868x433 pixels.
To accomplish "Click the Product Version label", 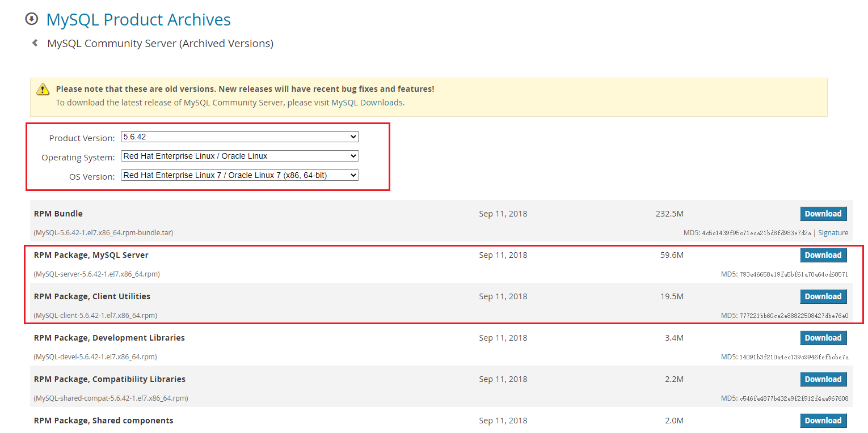I will point(82,138).
